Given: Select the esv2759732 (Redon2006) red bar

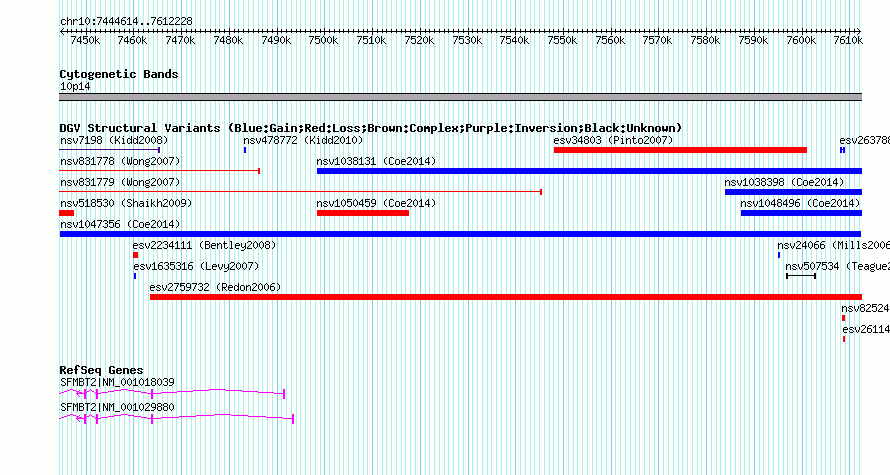Looking at the screenshot, I should point(506,297).
